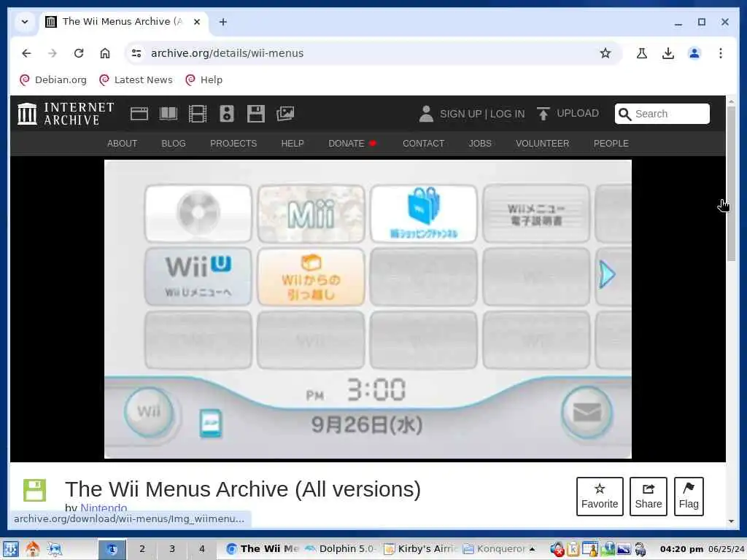The width and height of the screenshot is (747, 560).
Task: Open Chrome Labs flask icon
Action: click(642, 53)
